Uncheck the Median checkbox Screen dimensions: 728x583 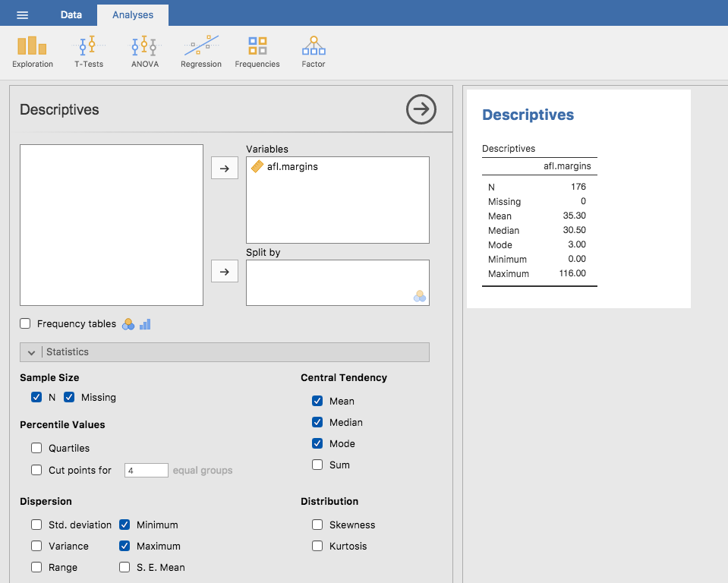[x=317, y=422]
